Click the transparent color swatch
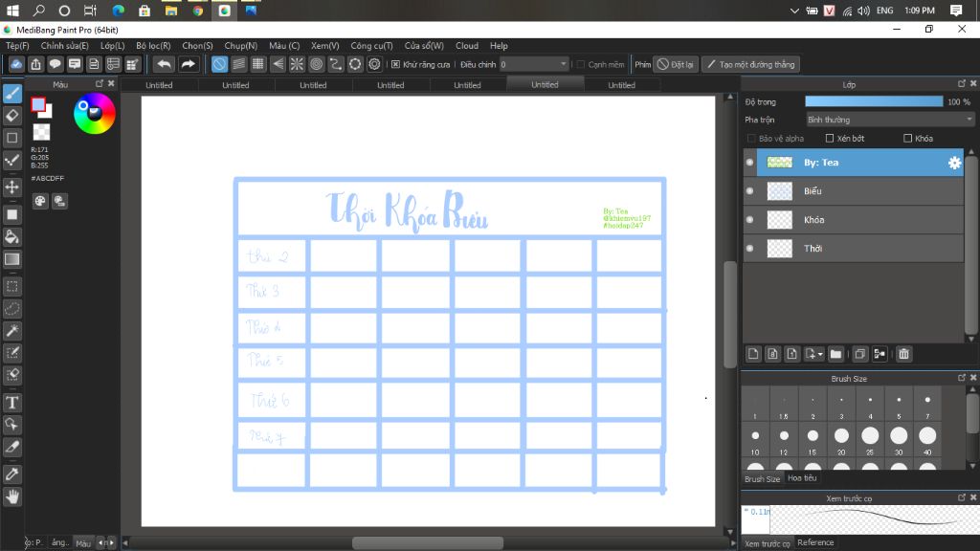Screen dimensions: 980x551 point(41,132)
